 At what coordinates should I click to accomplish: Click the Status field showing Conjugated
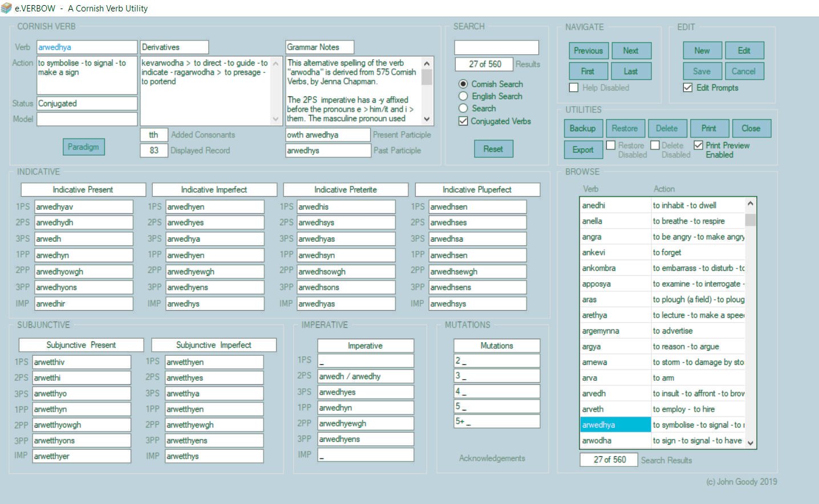point(87,103)
